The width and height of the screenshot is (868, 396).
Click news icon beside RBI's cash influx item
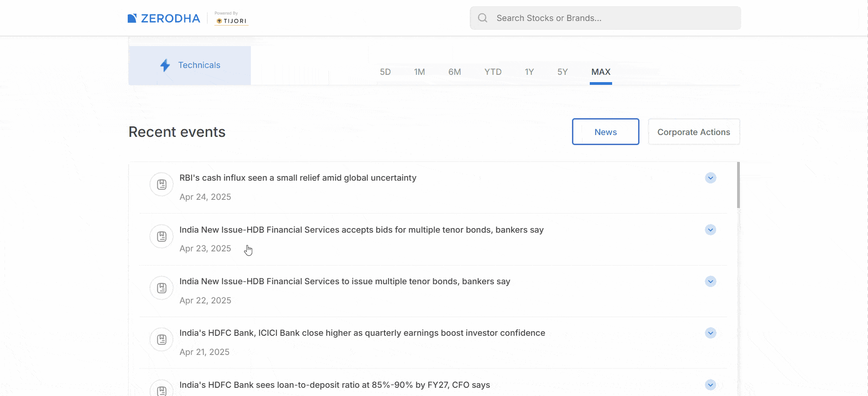pyautogui.click(x=161, y=184)
